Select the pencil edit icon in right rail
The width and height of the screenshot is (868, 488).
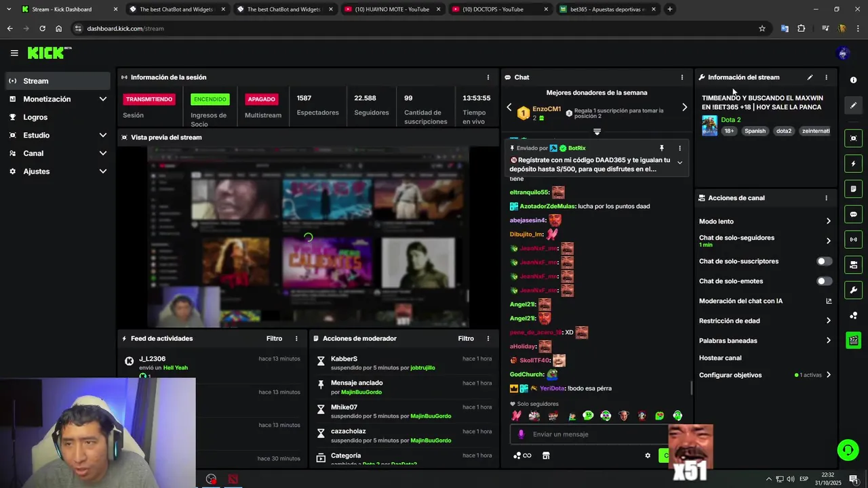coord(853,106)
